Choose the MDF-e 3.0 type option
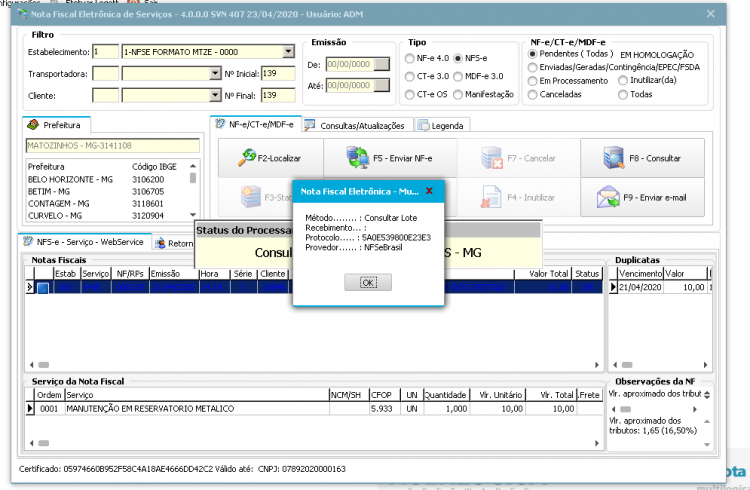 point(458,77)
